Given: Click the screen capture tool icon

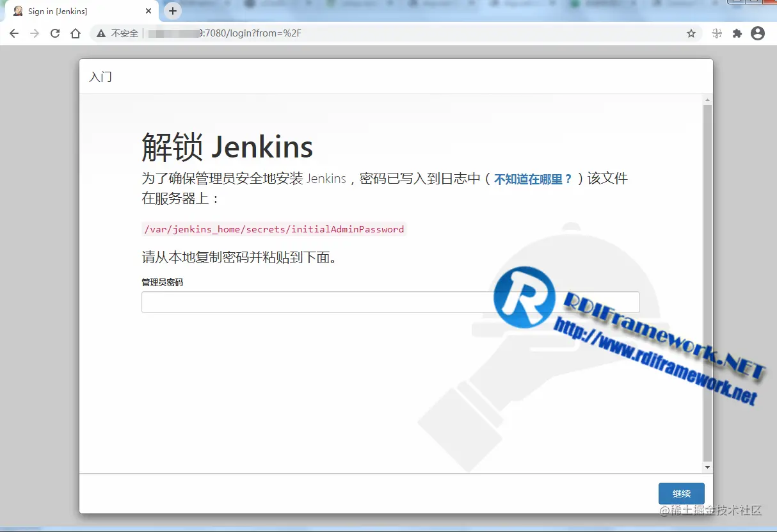Looking at the screenshot, I should (717, 33).
